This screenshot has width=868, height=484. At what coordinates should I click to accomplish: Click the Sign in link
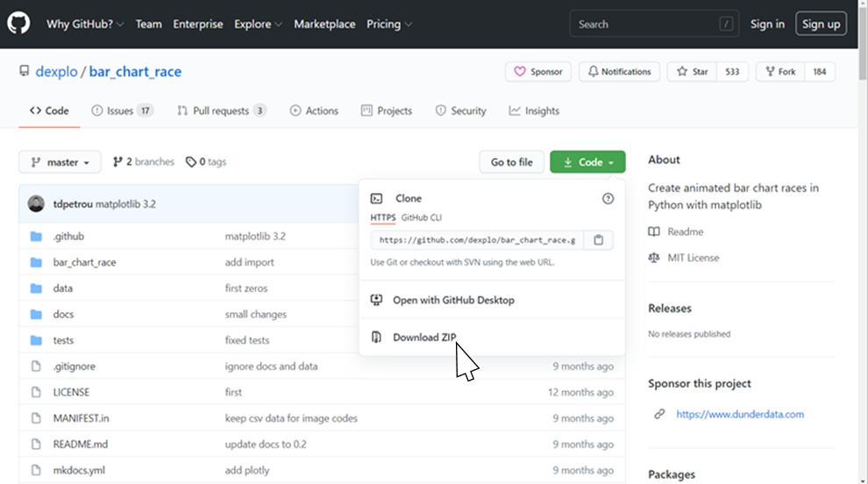[767, 24]
